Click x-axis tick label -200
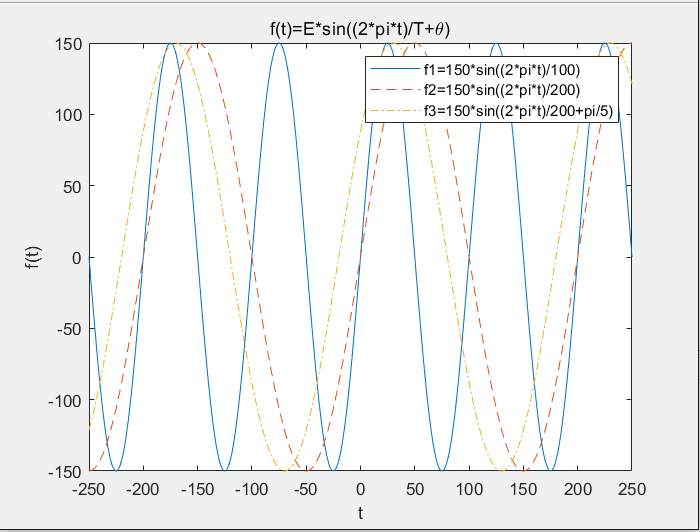Image resolution: width=700 pixels, height=532 pixels. coord(143,490)
